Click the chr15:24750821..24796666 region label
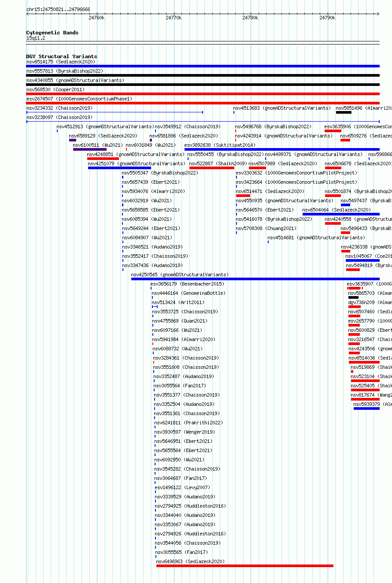Viewport: 392px width, 583px height. (x=58, y=9)
